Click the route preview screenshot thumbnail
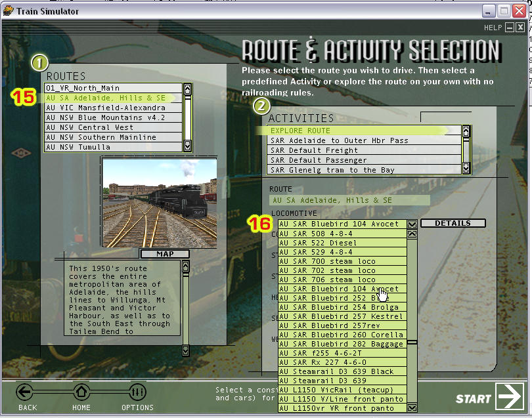 160,203
